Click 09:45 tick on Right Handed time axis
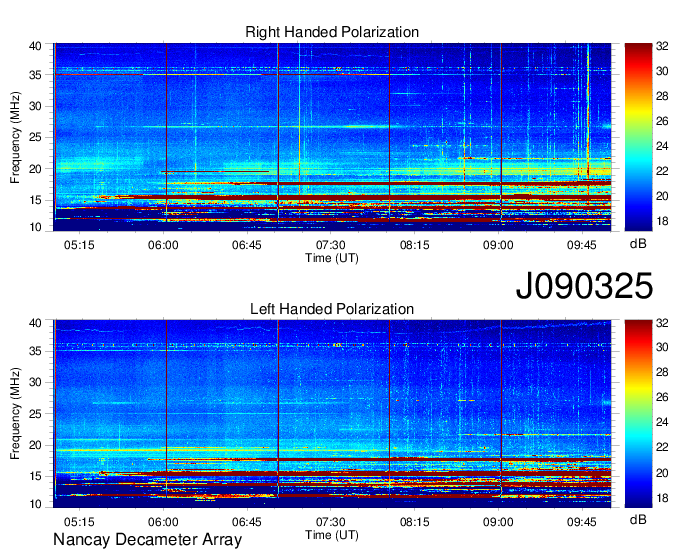Image resolution: width=680 pixels, height=552 pixels. tap(582, 245)
